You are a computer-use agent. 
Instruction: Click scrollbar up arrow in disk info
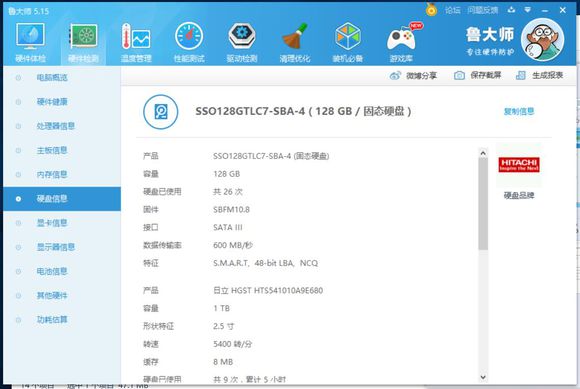(x=483, y=153)
